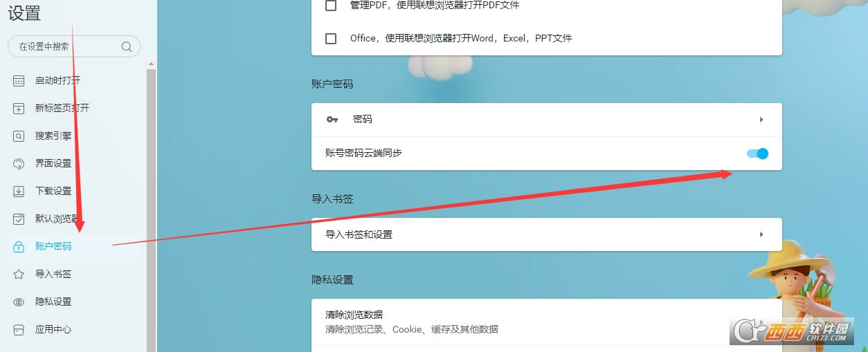Expand the 导入书签和设置 row arrow
868x352 pixels.
pyautogui.click(x=761, y=235)
